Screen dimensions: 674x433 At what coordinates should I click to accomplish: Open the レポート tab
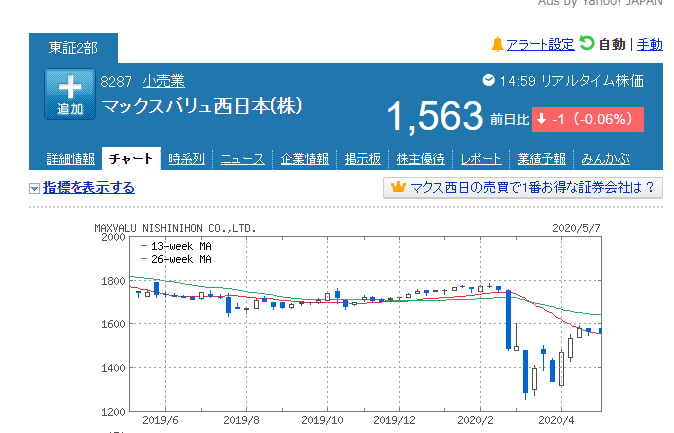click(x=481, y=159)
